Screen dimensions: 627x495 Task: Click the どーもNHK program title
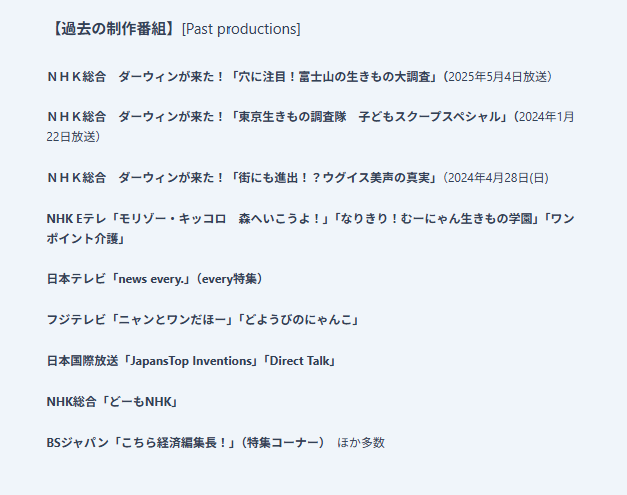pyautogui.click(x=144, y=401)
